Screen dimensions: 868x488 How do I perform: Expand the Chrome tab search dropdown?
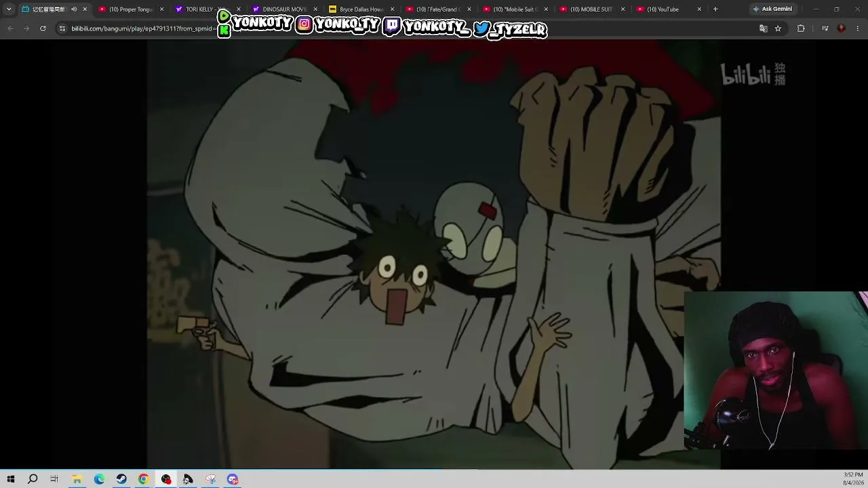tap(9, 9)
